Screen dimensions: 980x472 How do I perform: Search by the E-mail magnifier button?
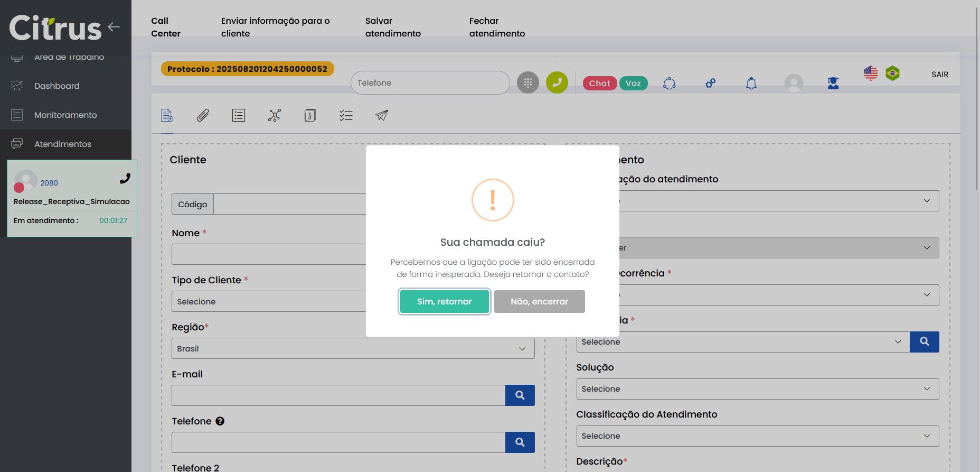coord(520,395)
